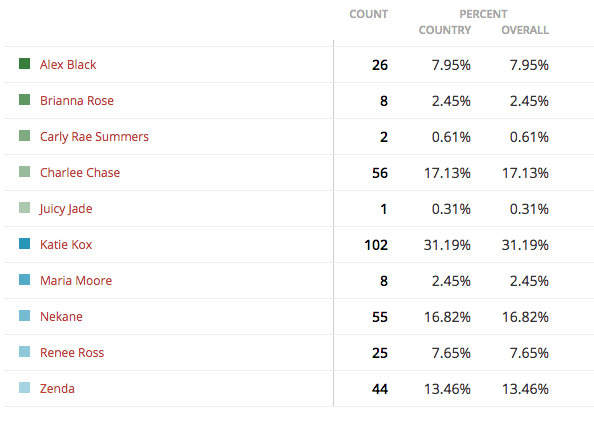Click the Zenda link

(x=57, y=388)
